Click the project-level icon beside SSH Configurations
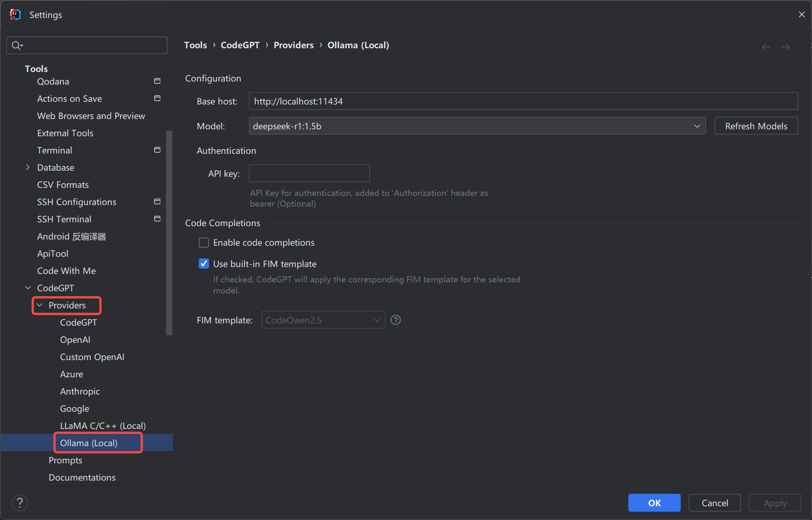 (x=157, y=202)
